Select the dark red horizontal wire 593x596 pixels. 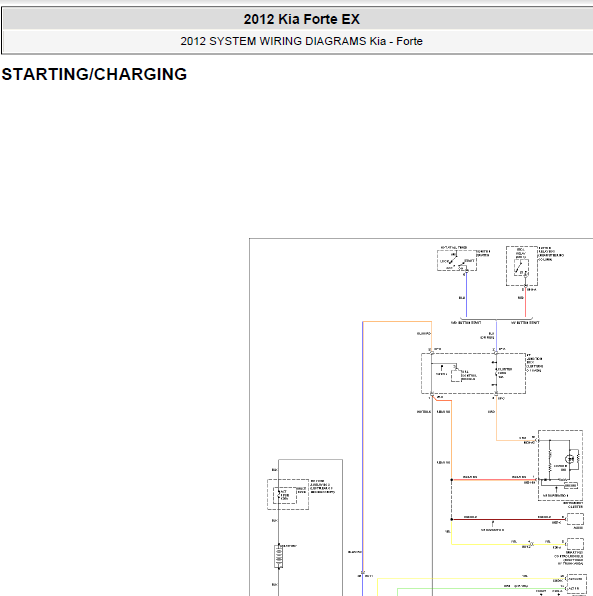(508, 519)
